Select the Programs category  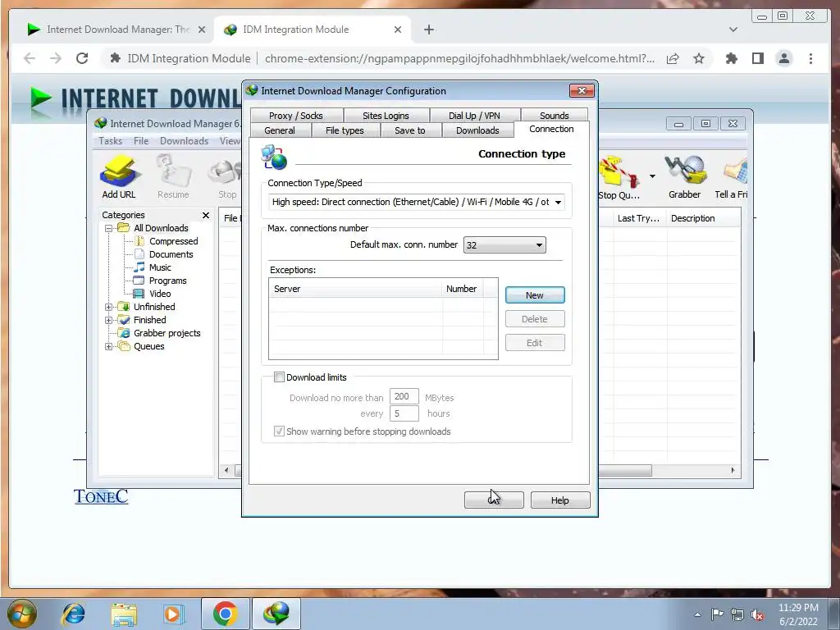tap(167, 281)
